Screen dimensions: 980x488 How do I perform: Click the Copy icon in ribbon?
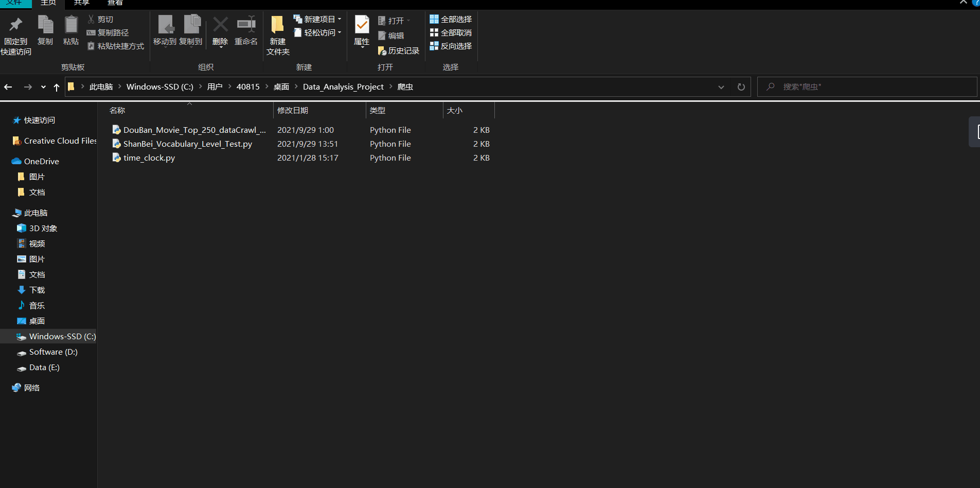click(x=45, y=25)
